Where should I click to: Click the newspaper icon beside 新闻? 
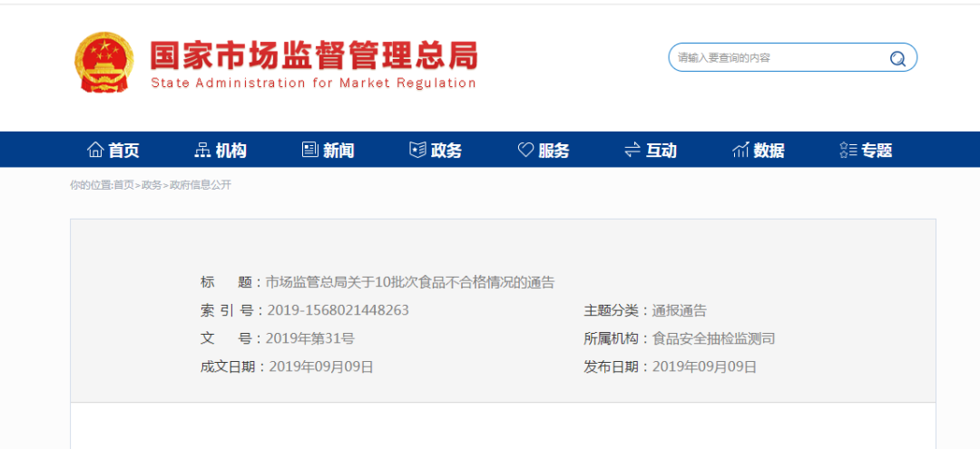tap(310, 150)
